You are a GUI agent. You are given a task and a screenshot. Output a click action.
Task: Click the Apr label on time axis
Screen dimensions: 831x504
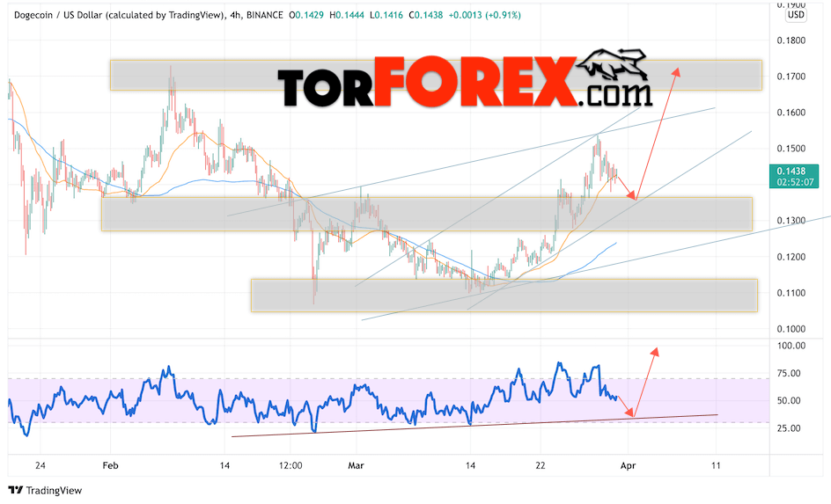coord(628,466)
